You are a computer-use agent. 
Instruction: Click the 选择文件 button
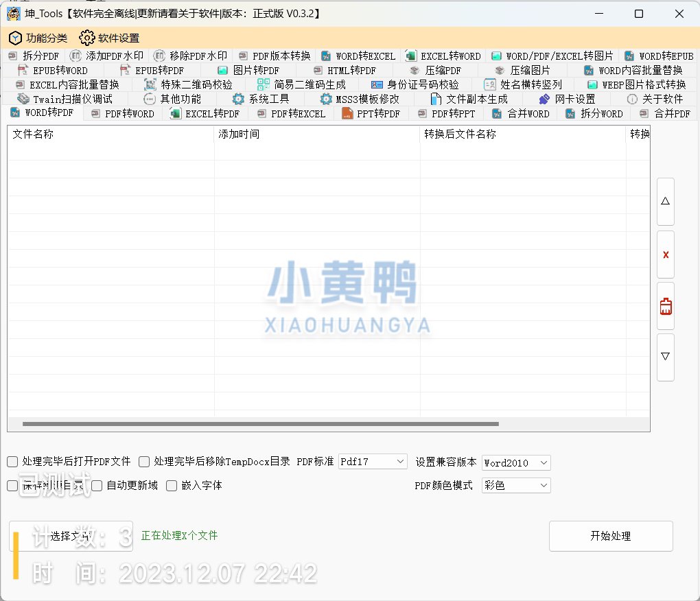pos(71,536)
